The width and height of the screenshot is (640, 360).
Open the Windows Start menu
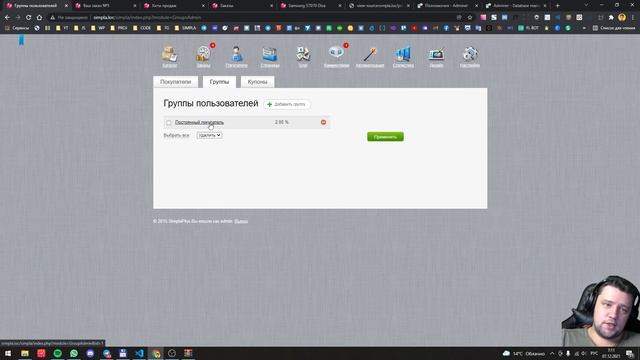(x=8, y=353)
